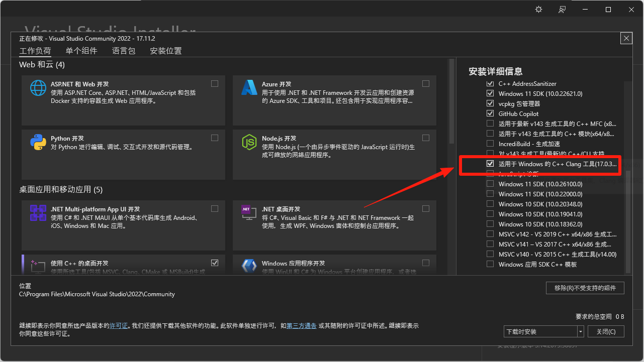This screenshot has height=362, width=644.
Task: Click the 关闭(C) close button
Action: point(606,331)
